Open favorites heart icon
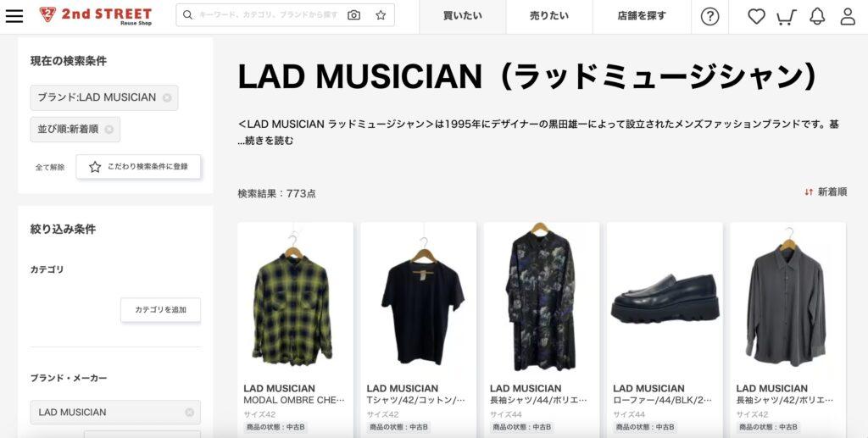 (x=756, y=17)
